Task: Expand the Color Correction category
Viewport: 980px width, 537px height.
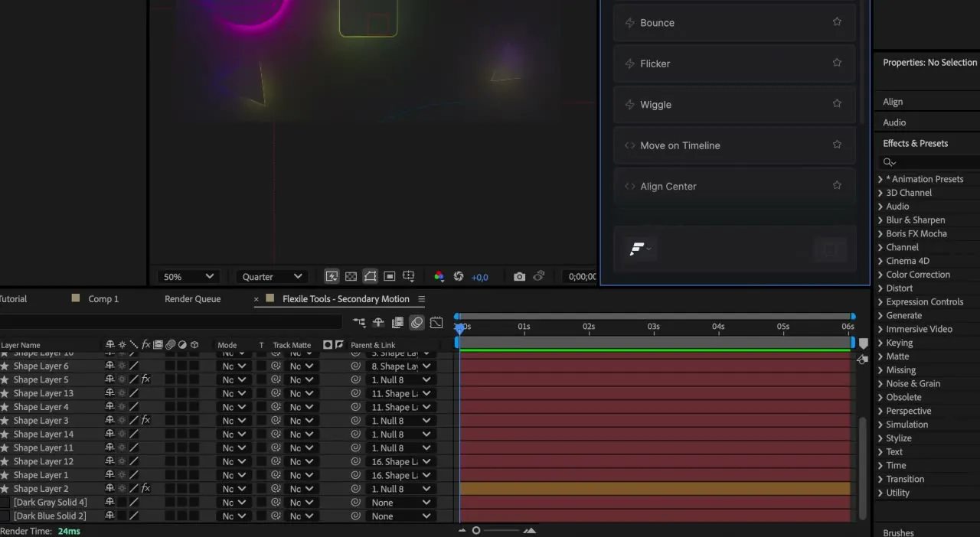Action: [x=880, y=275]
